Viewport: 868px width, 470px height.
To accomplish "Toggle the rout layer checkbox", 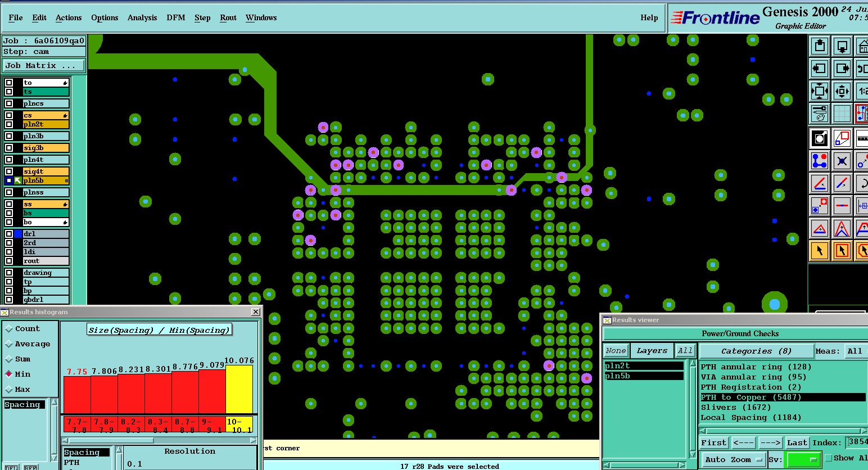I will 9,261.
